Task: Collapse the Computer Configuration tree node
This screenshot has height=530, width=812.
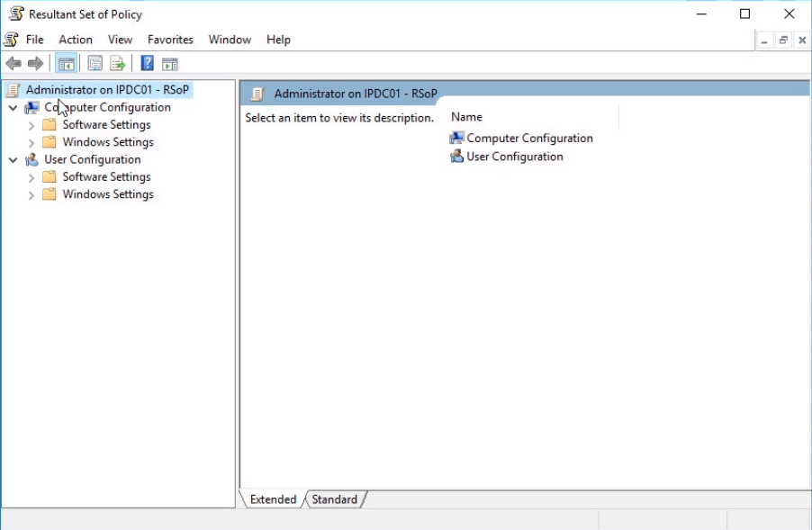Action: [13, 108]
